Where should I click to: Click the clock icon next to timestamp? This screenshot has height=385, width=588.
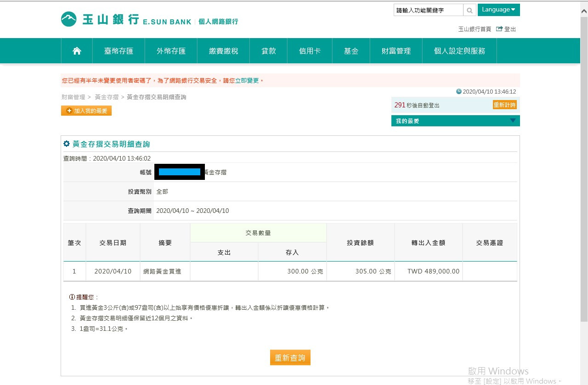click(458, 91)
